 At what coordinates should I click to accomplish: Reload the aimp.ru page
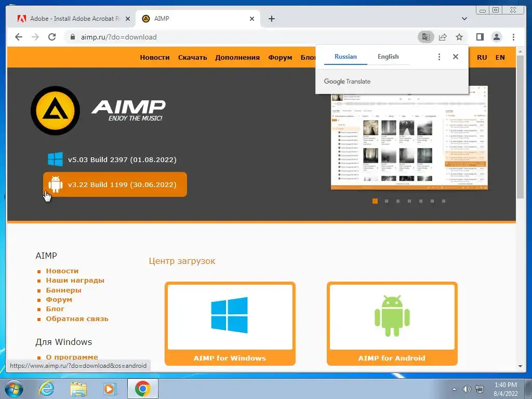coord(52,37)
